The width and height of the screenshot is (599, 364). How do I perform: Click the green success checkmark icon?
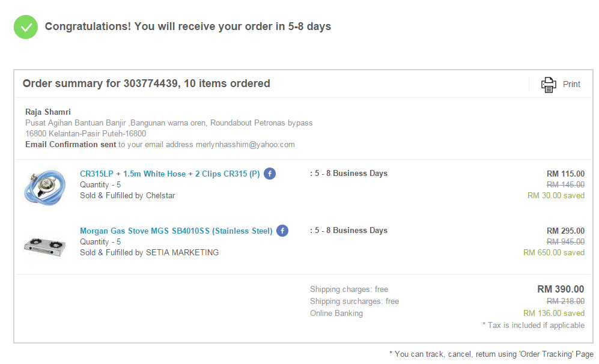pos(26,27)
